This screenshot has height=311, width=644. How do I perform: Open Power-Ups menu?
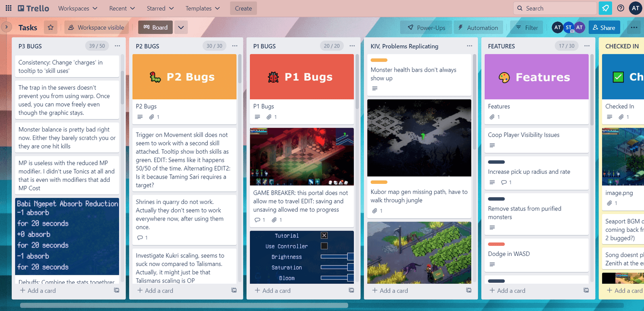click(426, 27)
